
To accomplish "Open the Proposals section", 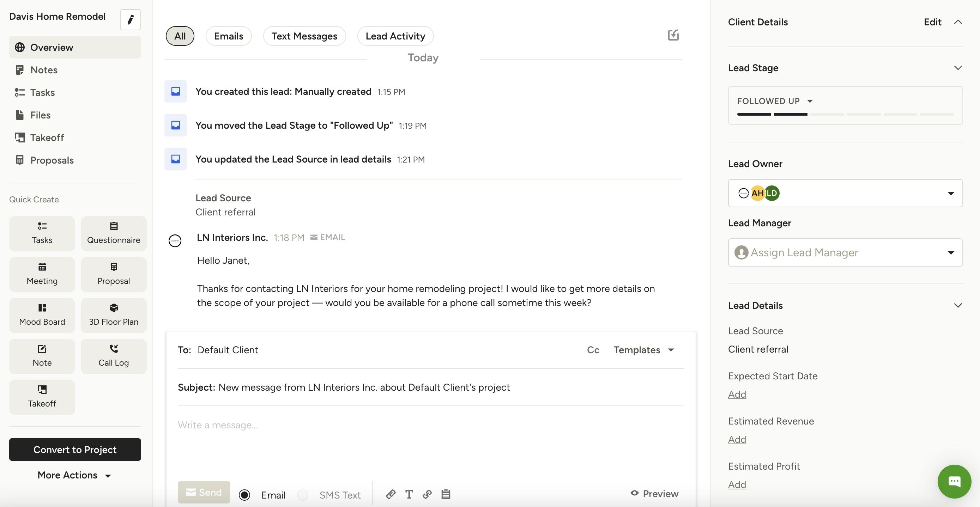I will (x=75, y=160).
